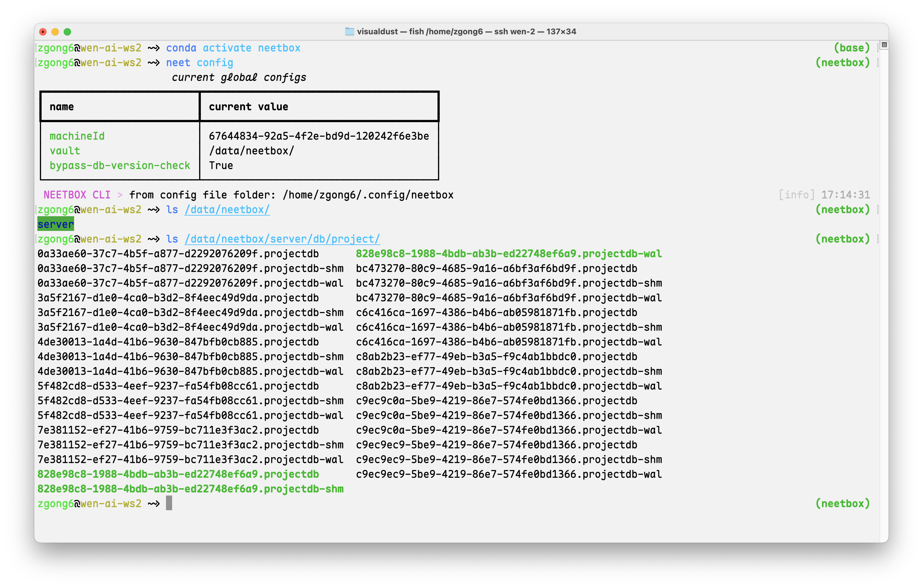Screen dimensions: 923x588
Task: Click the conda activate neetbox command
Action: point(233,48)
